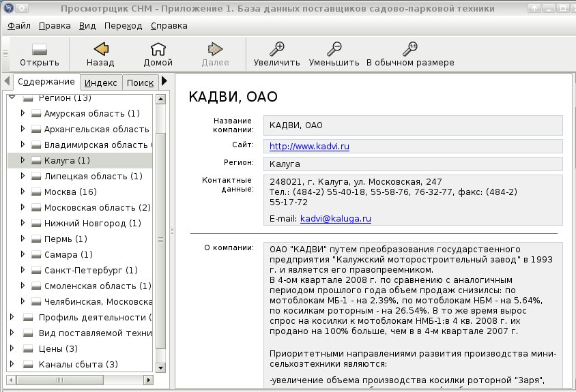Select Самара (1) in the tree
Screen dimensions: 576x392
click(79, 255)
